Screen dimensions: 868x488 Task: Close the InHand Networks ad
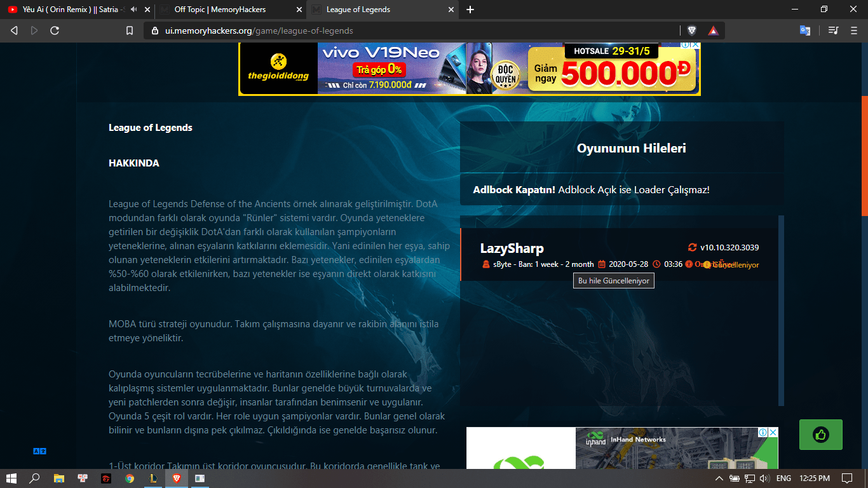coord(773,432)
